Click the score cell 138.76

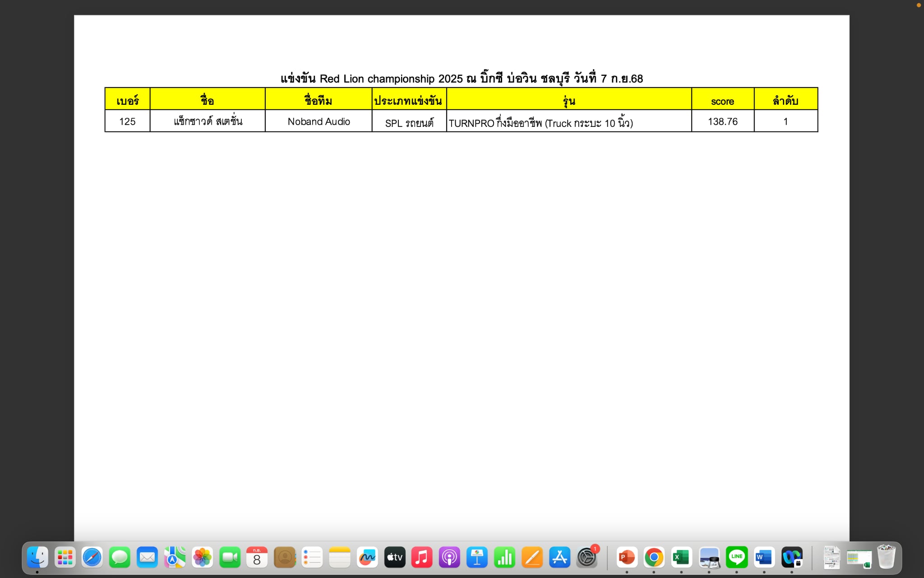(722, 121)
